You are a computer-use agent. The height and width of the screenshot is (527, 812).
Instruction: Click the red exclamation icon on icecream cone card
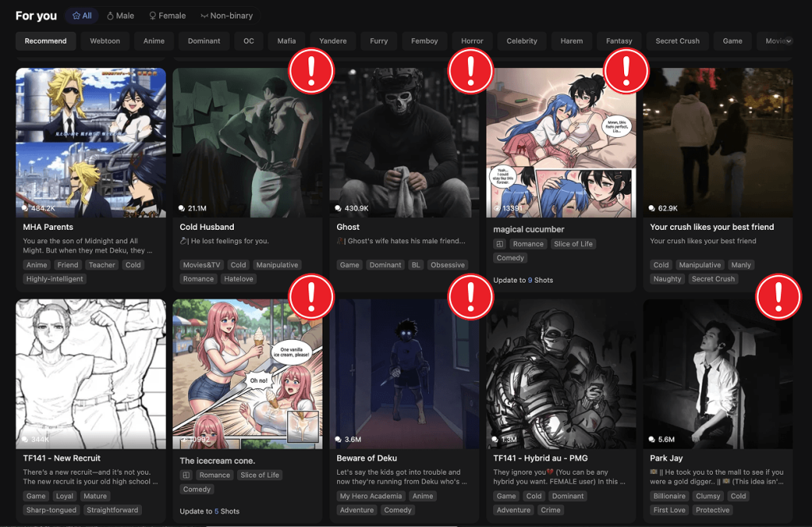312,296
